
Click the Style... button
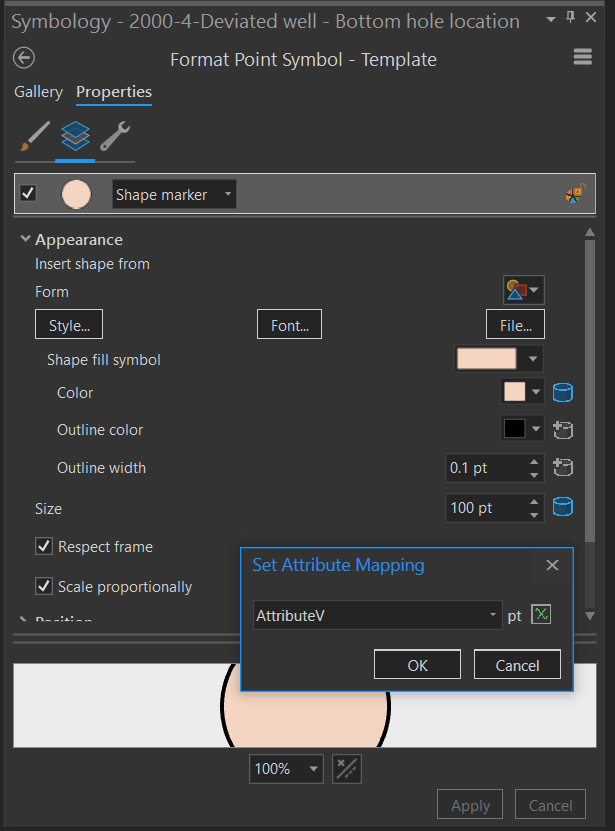click(x=69, y=324)
